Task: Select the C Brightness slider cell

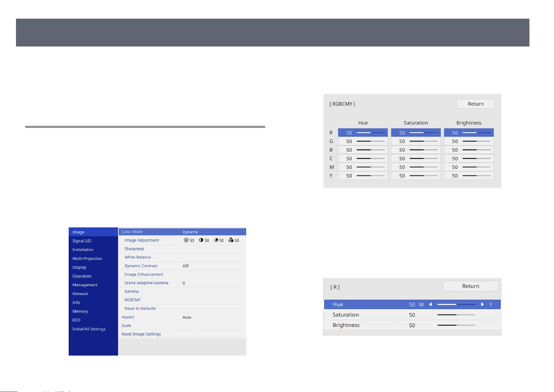Action: click(x=469, y=158)
